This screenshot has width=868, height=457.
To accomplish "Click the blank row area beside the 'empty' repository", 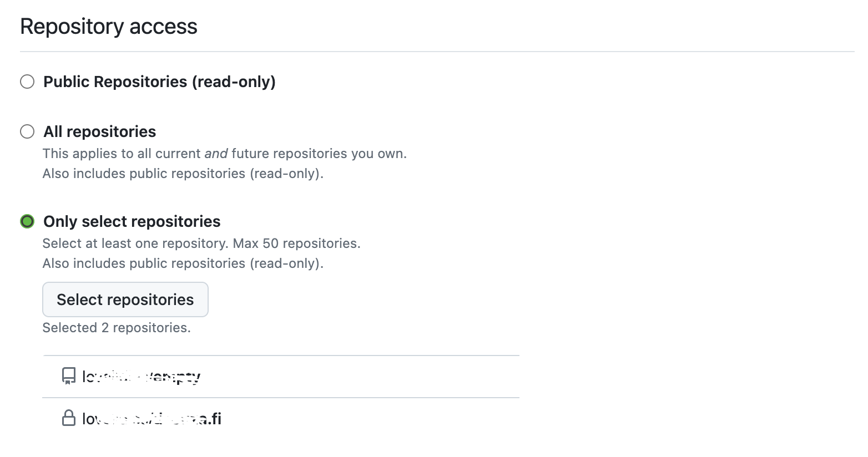I will coord(361,377).
